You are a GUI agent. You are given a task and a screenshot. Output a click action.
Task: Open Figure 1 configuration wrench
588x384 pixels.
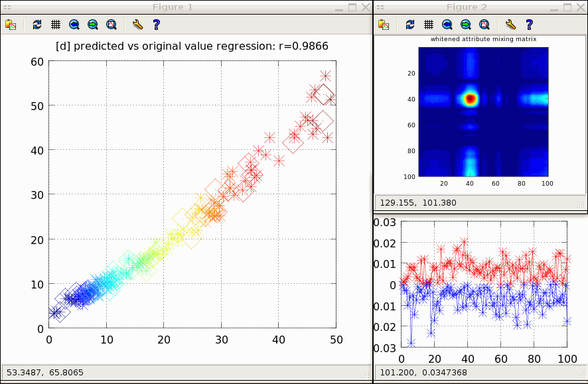tap(137, 25)
